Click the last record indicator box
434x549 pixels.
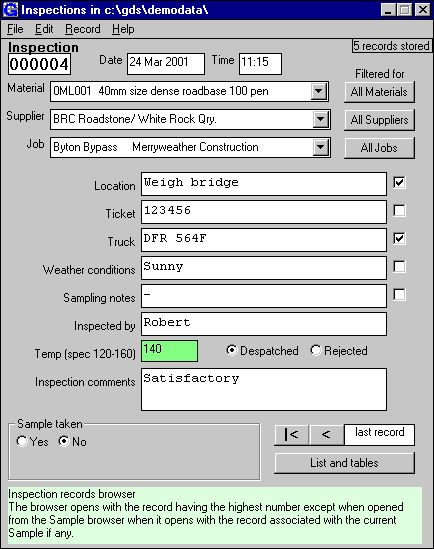380,435
